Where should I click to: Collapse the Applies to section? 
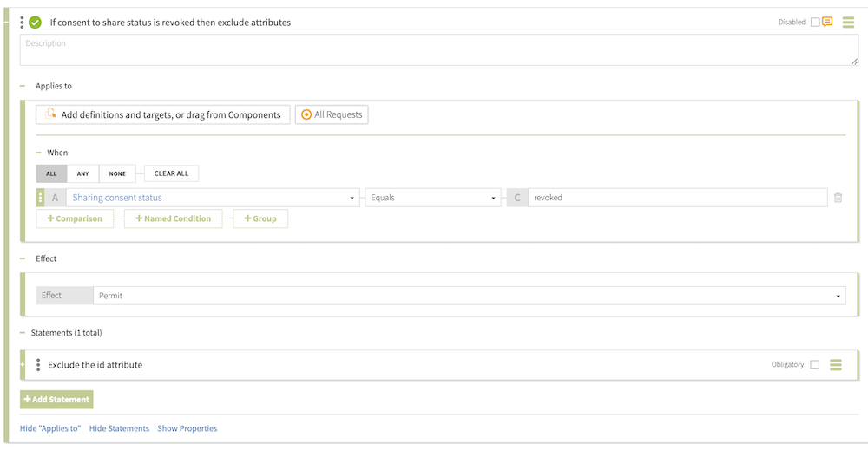[x=23, y=86]
